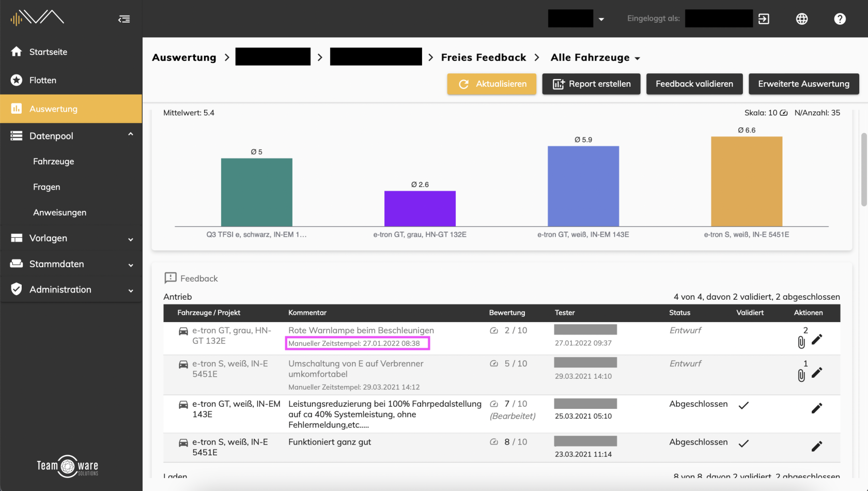Collapse the sidebar menu icon
This screenshot has width=868, height=491.
[124, 19]
